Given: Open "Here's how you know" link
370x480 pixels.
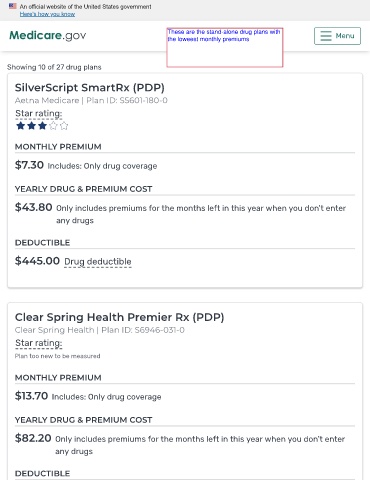Looking at the screenshot, I should point(47,14).
